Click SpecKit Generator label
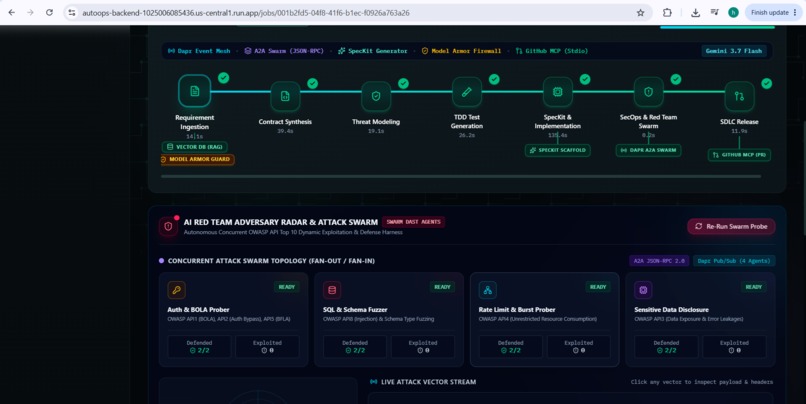Screen dimensions: 806x404 pyautogui.click(x=373, y=51)
